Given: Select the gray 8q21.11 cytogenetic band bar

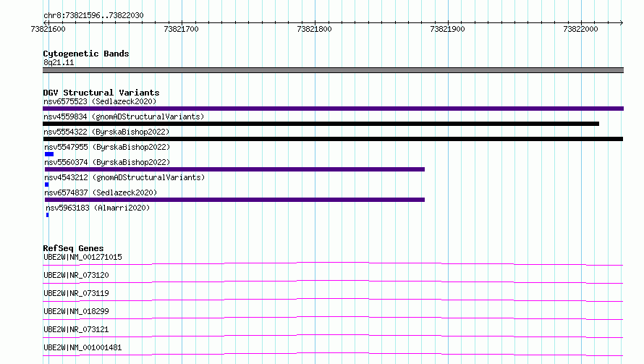Looking at the screenshot, I should pos(333,70).
